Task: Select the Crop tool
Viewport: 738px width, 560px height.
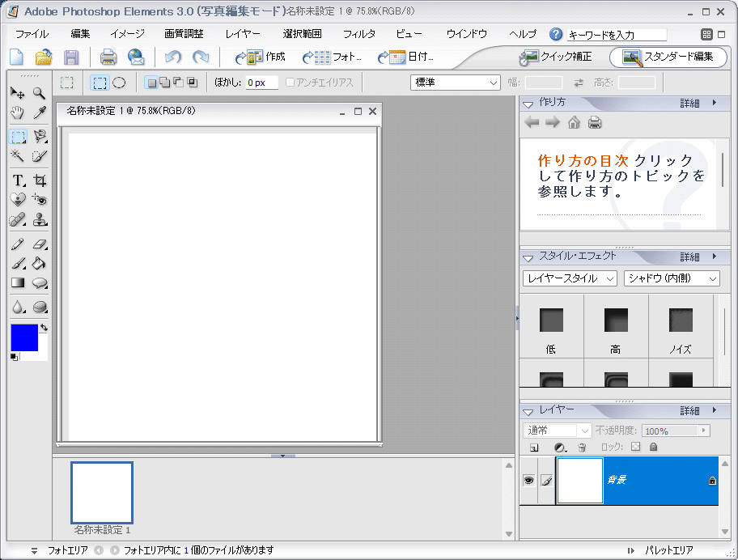Action: pos(39,180)
